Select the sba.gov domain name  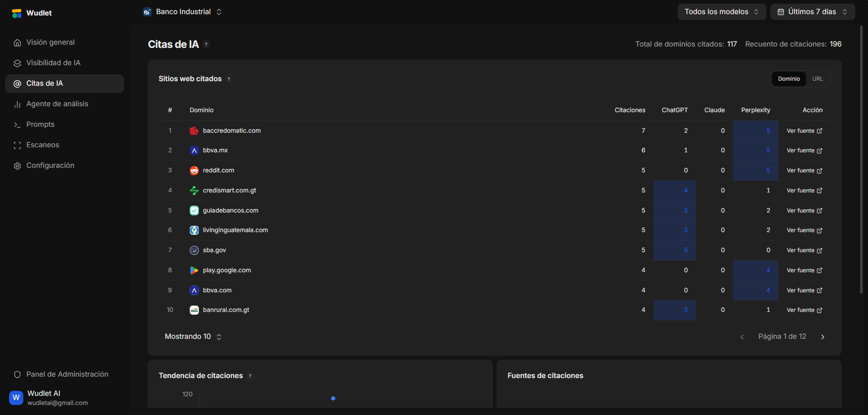coord(214,250)
